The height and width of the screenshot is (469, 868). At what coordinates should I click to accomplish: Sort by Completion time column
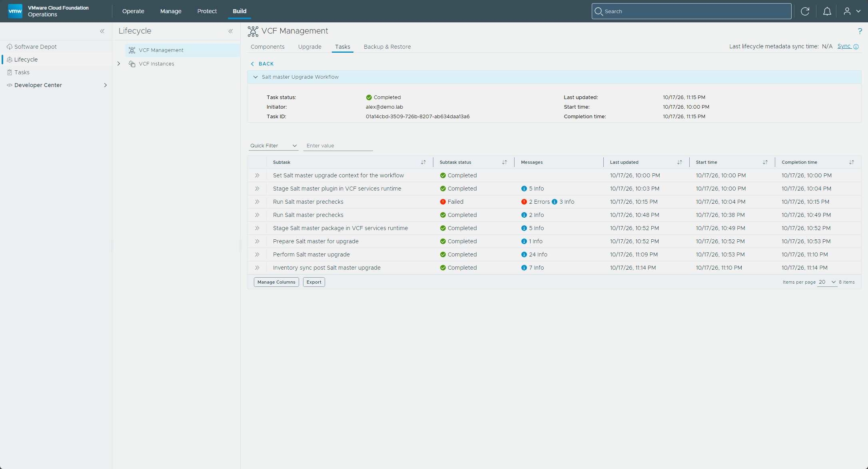click(x=852, y=162)
